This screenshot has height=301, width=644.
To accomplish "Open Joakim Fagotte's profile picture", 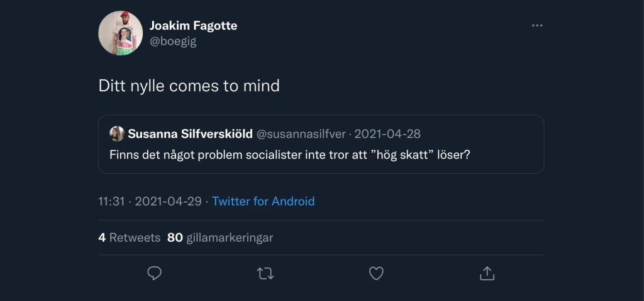I will click(x=121, y=33).
